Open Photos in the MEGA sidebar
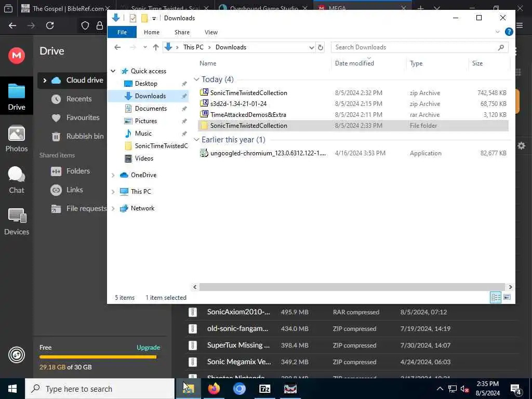This screenshot has height=399, width=532. pyautogui.click(x=16, y=139)
